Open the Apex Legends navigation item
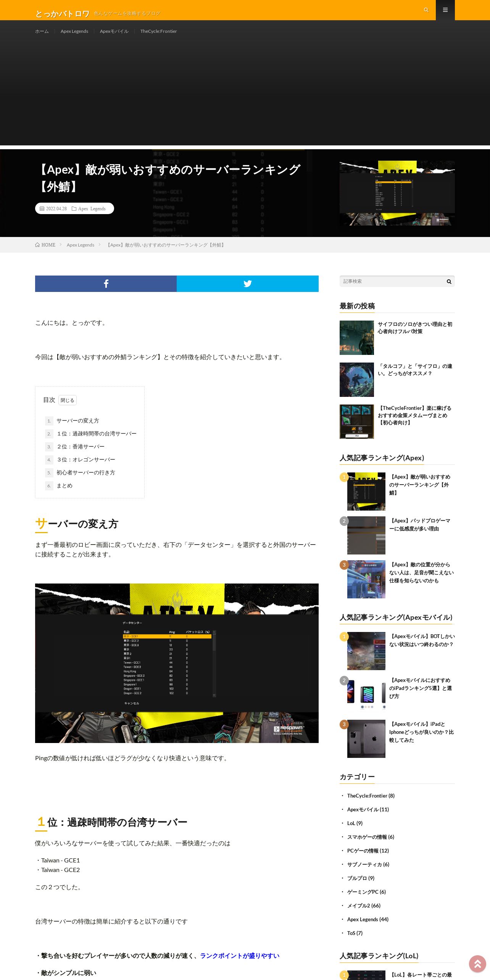Image resolution: width=490 pixels, height=980 pixels. pyautogui.click(x=74, y=31)
